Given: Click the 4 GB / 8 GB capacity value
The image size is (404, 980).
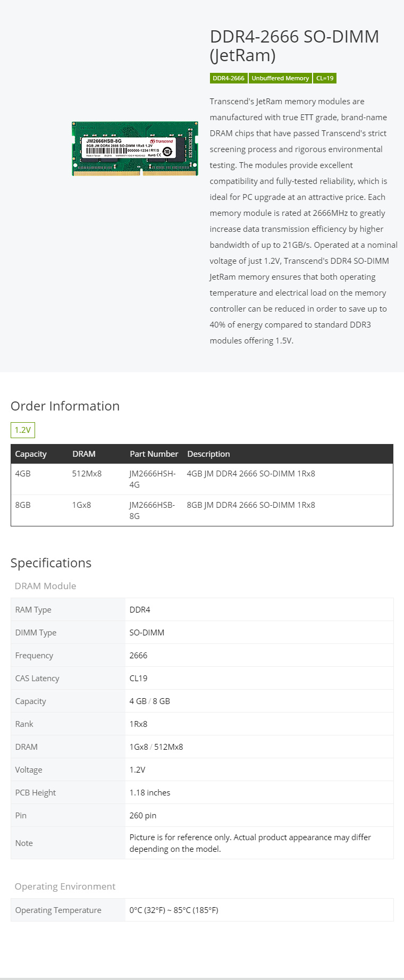Looking at the screenshot, I should coord(150,701).
